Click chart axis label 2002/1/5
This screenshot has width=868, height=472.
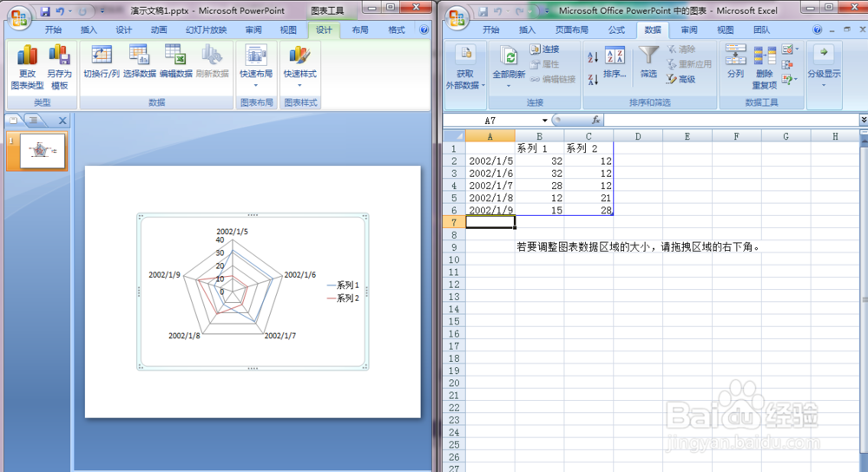232,232
